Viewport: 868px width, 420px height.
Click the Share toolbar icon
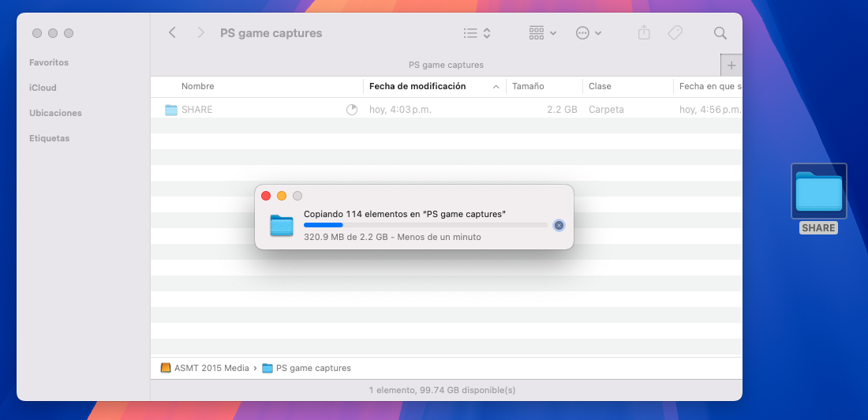point(644,32)
